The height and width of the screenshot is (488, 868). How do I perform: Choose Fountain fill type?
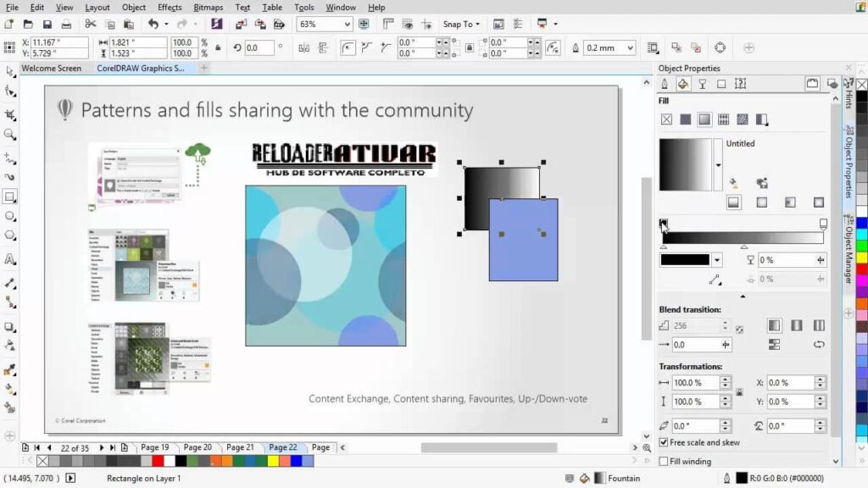pyautogui.click(x=704, y=119)
